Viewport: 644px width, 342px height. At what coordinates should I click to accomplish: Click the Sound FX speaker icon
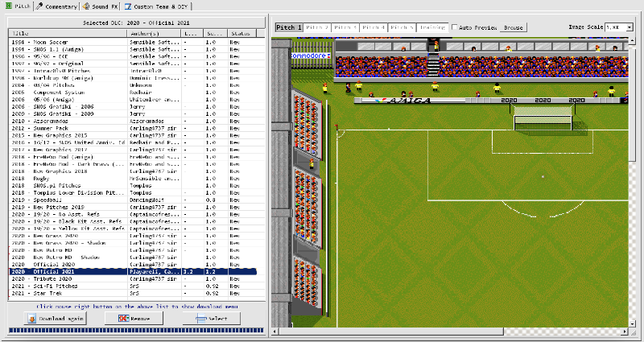(x=85, y=5)
